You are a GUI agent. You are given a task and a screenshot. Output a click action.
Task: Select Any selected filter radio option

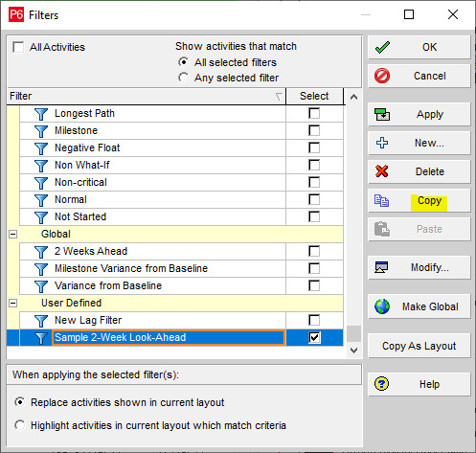183,78
